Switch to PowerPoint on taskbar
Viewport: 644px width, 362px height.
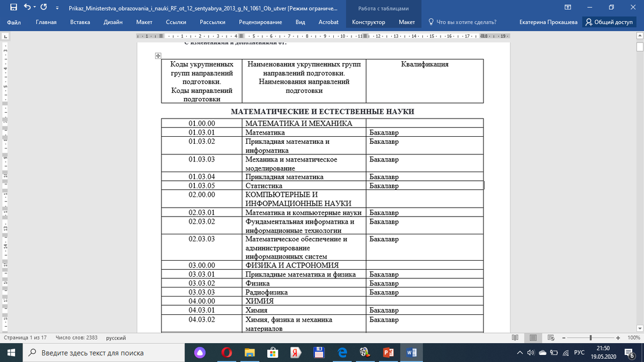tap(388, 352)
